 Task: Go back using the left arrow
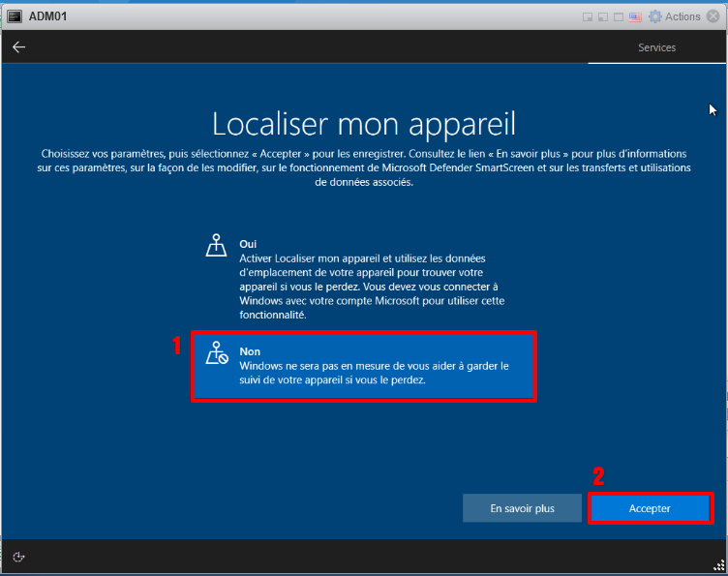18,47
